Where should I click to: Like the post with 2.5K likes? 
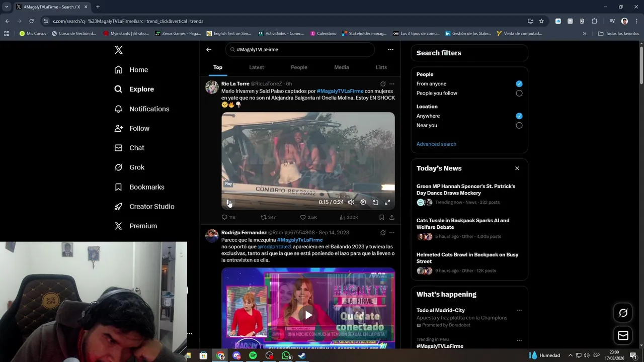[x=308, y=217]
